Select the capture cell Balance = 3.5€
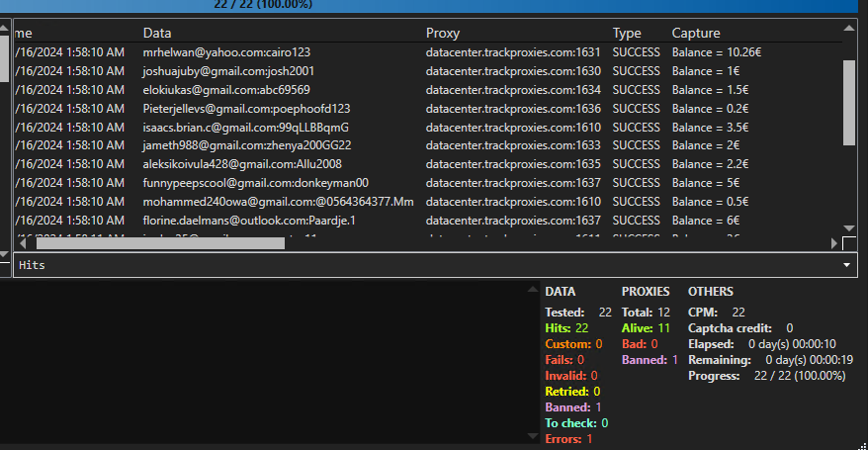The width and height of the screenshot is (868, 450). (710, 128)
